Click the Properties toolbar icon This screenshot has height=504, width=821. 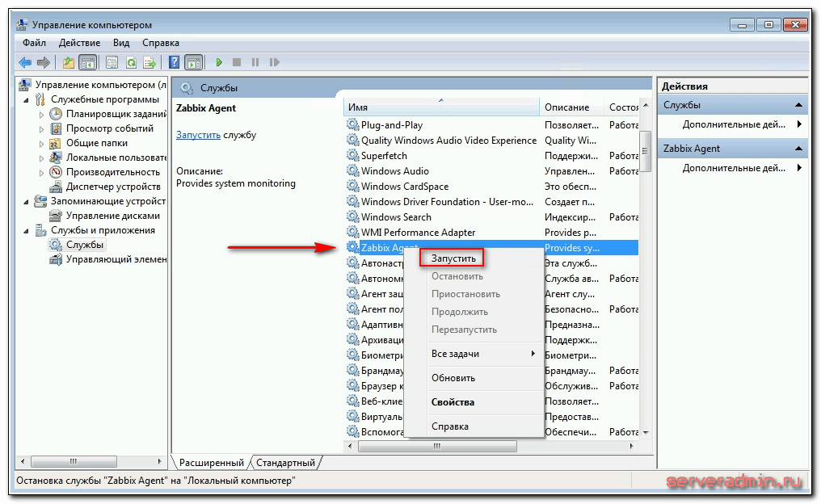pos(112,62)
